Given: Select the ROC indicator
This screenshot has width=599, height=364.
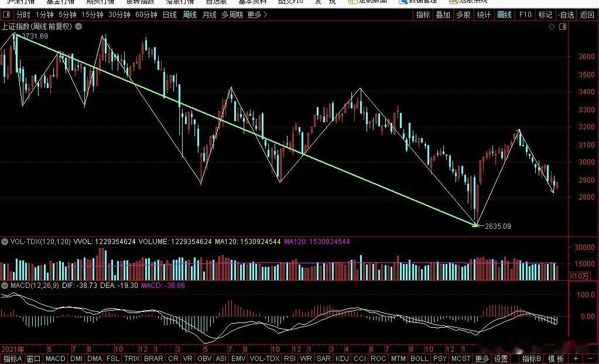Looking at the screenshot, I should (378, 359).
